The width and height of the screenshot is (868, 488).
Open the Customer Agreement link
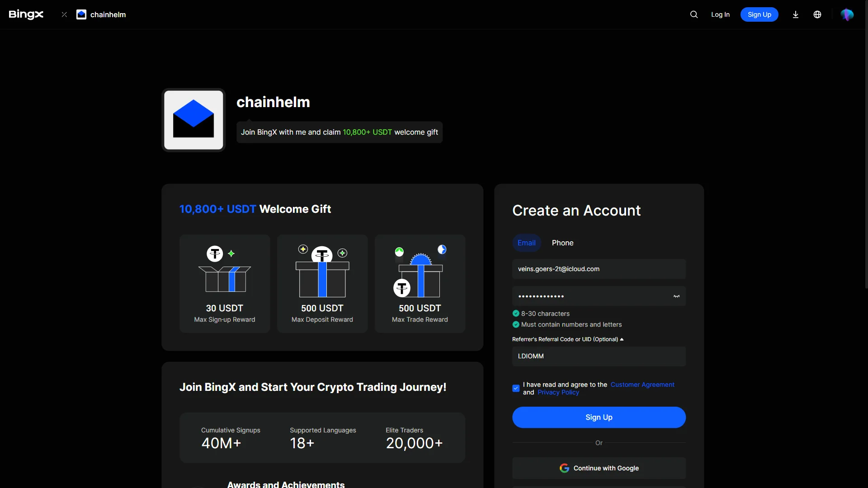click(642, 385)
